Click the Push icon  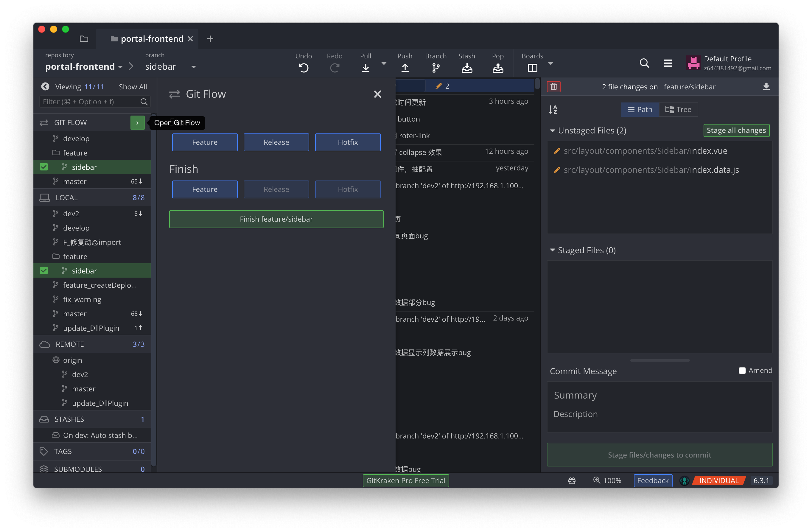point(405,68)
